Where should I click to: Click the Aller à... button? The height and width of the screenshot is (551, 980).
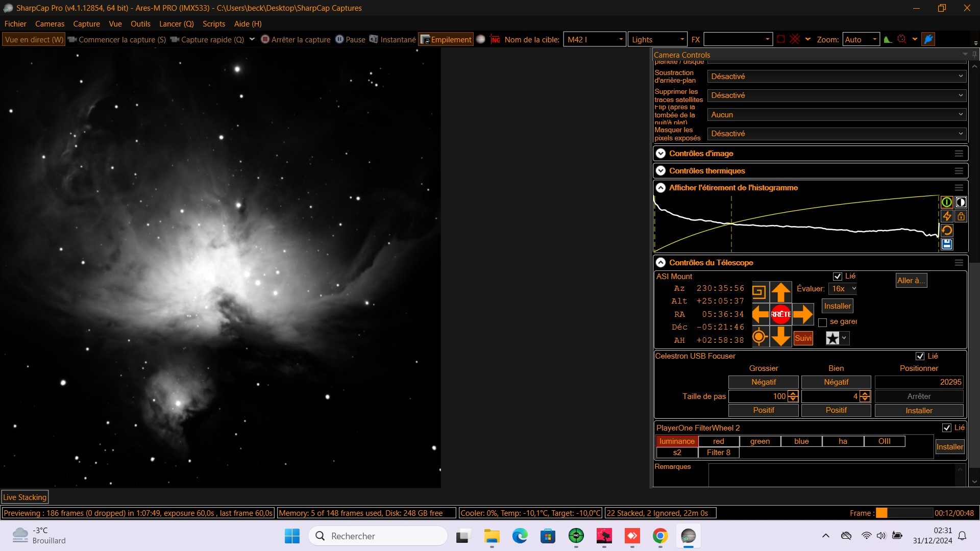[x=911, y=281]
